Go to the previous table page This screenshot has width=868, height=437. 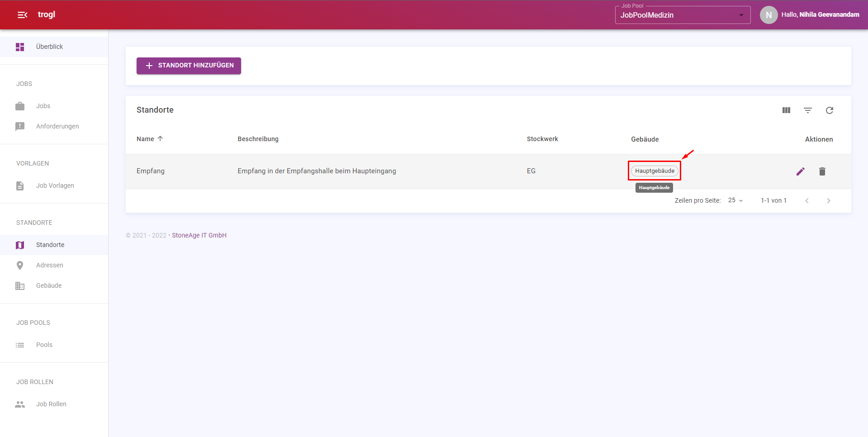click(807, 201)
